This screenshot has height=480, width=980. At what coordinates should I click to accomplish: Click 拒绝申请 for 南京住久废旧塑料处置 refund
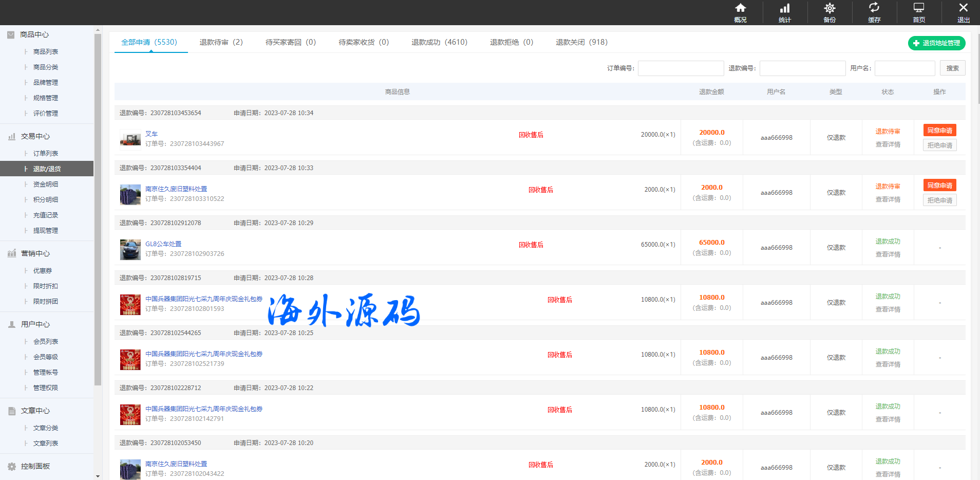coord(939,200)
